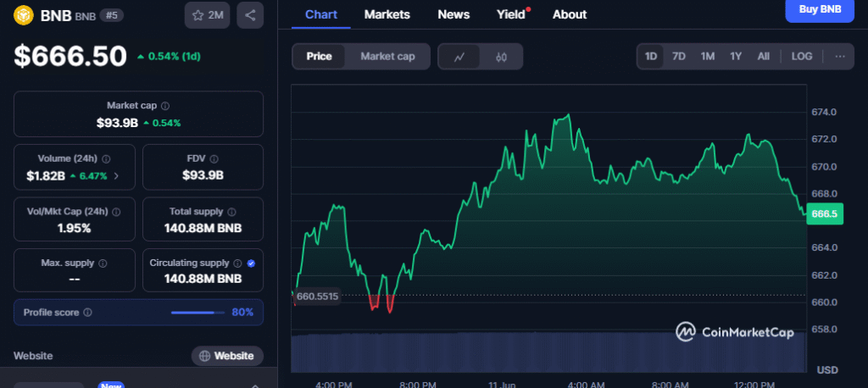
Task: Click the 660.5515 opening price label
Action: point(317,297)
